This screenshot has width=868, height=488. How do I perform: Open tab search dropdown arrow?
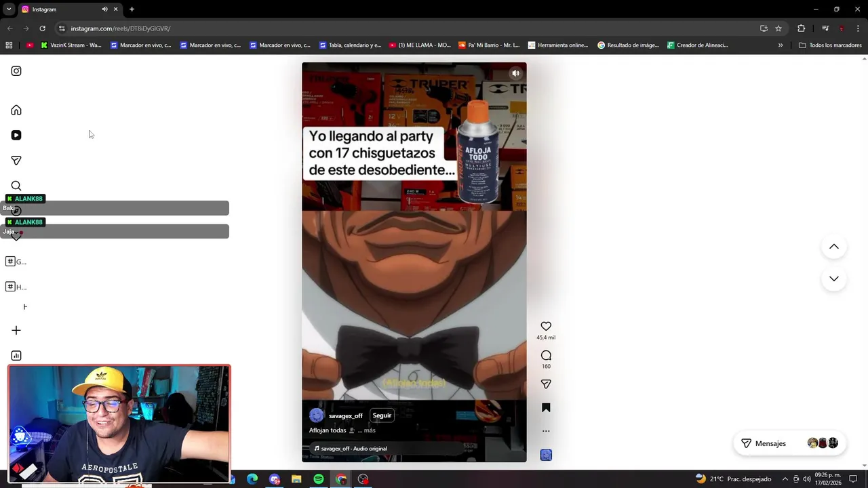coord(9,9)
